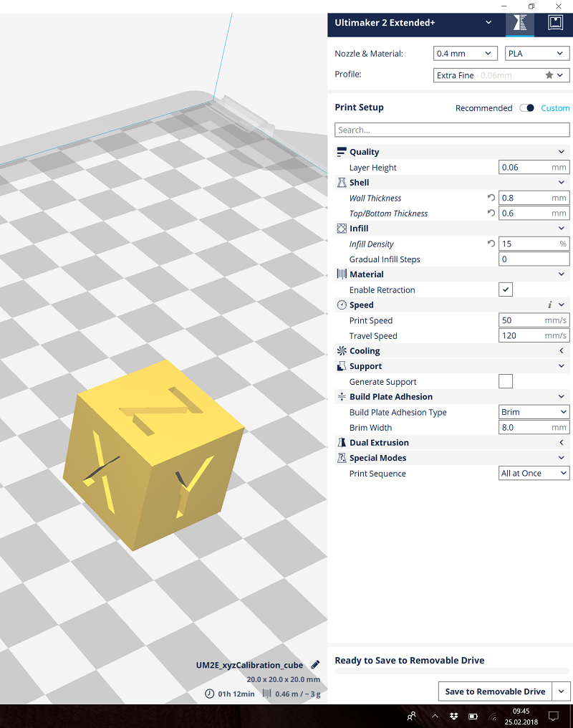The height and width of the screenshot is (728, 573).
Task: Click the Build Plate Adhesion icon
Action: click(342, 396)
